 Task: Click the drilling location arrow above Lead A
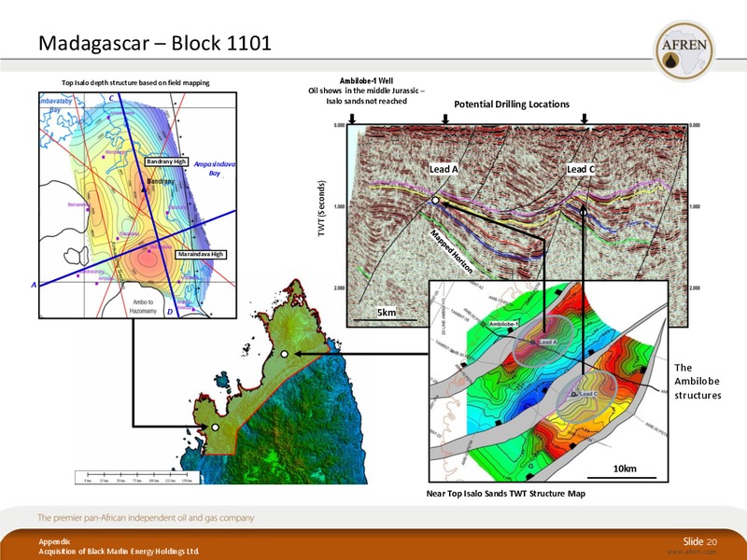pyautogui.click(x=445, y=119)
